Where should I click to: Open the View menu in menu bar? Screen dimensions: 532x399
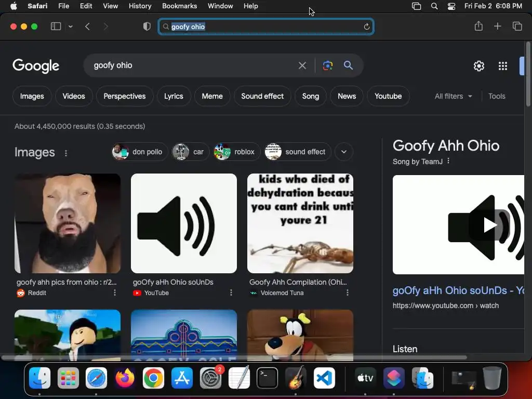110,6
